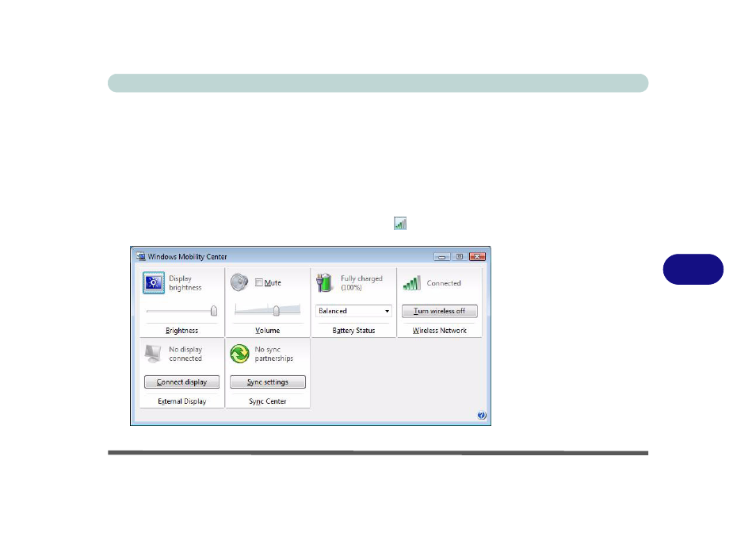Click the External Display monitor icon
Viewport: 756px width, 533px height.
[x=153, y=354]
